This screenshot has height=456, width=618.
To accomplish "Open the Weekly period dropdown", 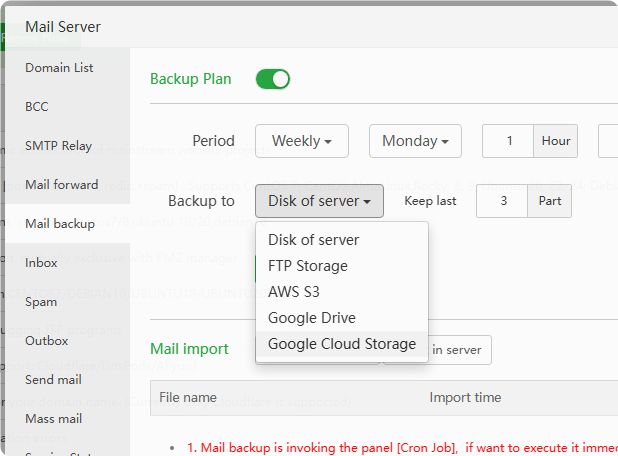I will (302, 141).
